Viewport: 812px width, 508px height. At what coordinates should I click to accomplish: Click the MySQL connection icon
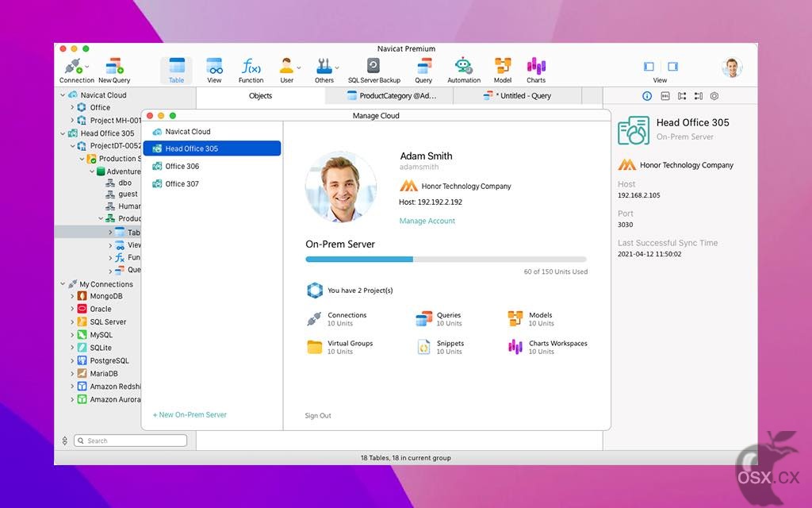point(82,335)
